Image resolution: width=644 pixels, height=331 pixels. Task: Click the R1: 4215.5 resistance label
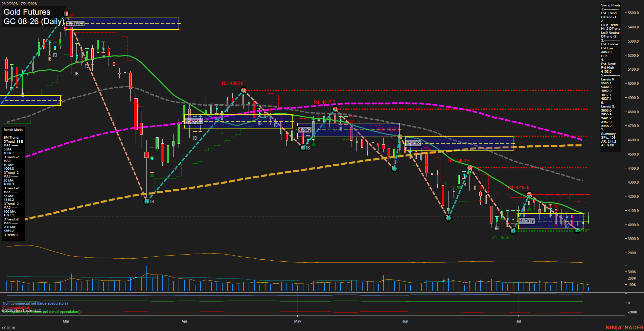[519, 188]
